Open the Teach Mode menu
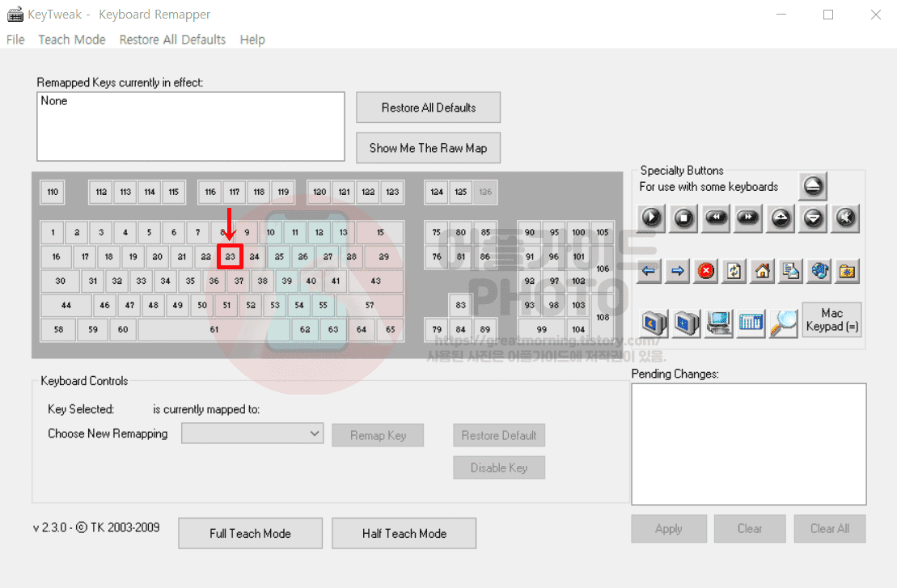 coord(72,40)
